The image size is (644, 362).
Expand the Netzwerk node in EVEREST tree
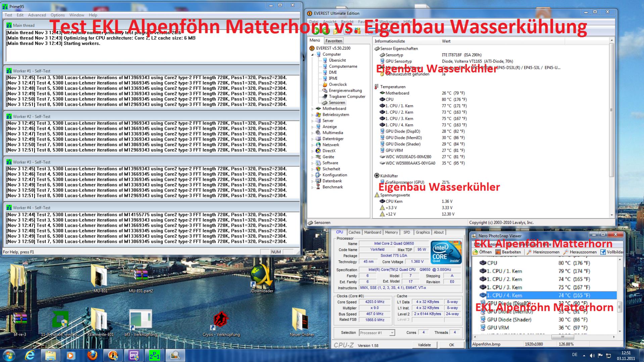[312, 145]
